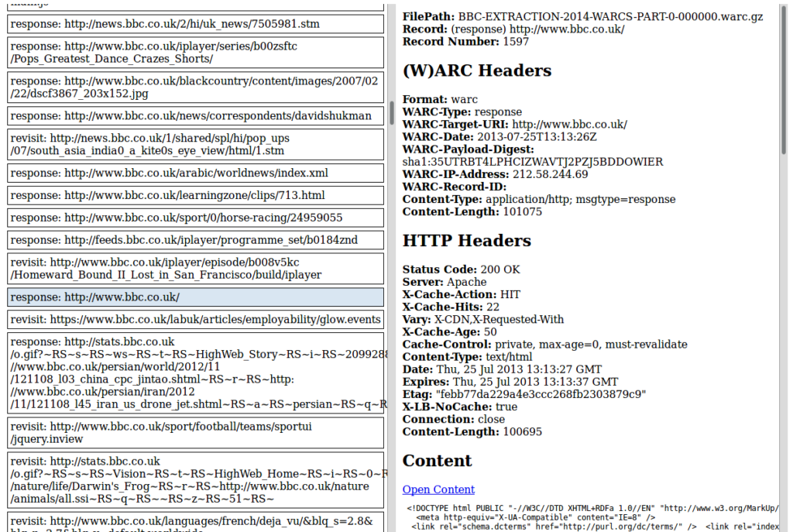Open the learningzone/clips/713.html record

[195, 195]
